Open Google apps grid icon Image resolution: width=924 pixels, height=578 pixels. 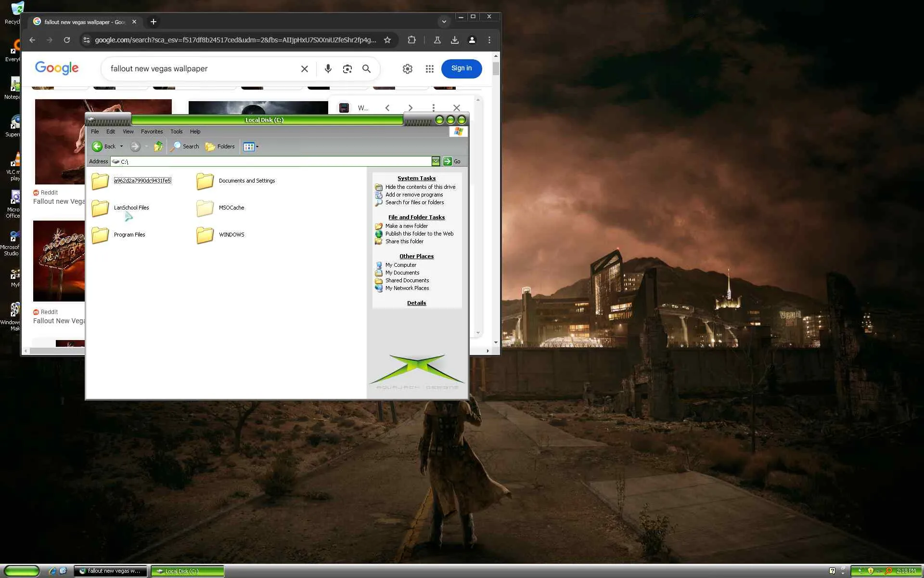[429, 69]
